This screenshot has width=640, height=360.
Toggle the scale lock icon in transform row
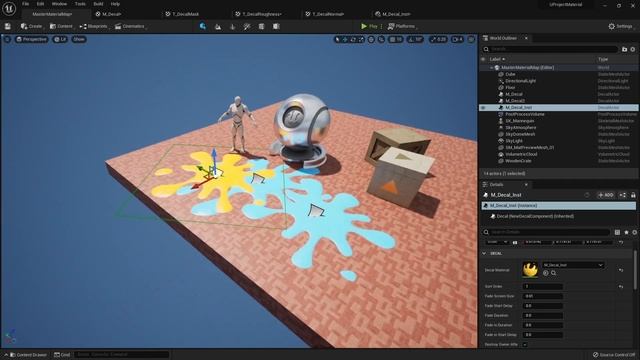coord(515,242)
